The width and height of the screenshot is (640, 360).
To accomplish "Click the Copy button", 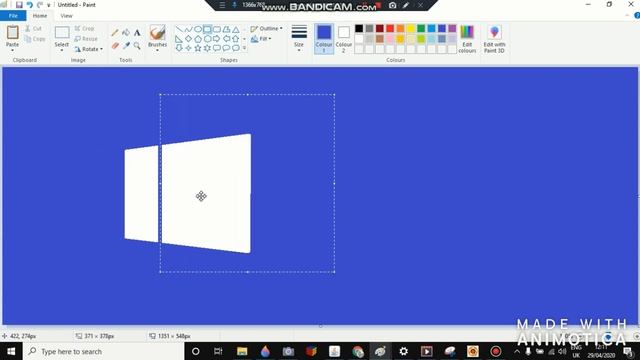I will click(x=35, y=39).
